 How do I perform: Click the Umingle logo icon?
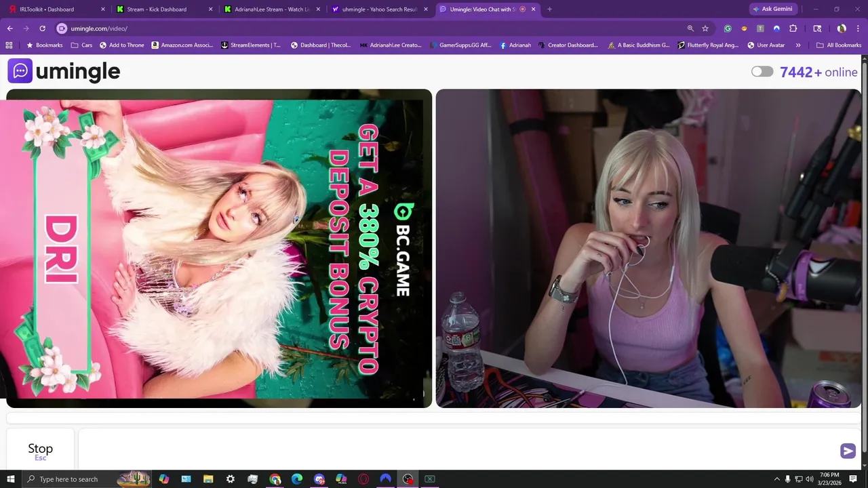point(20,70)
